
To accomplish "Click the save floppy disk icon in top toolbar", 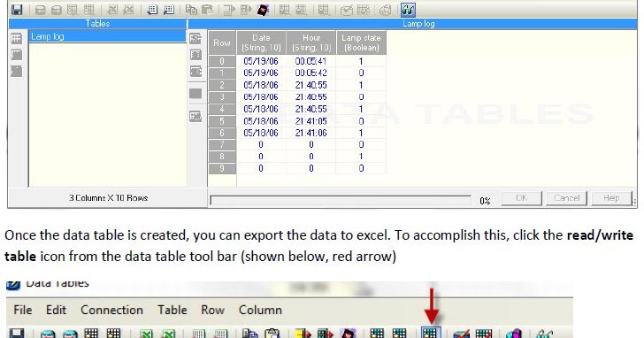I will 17,10.
